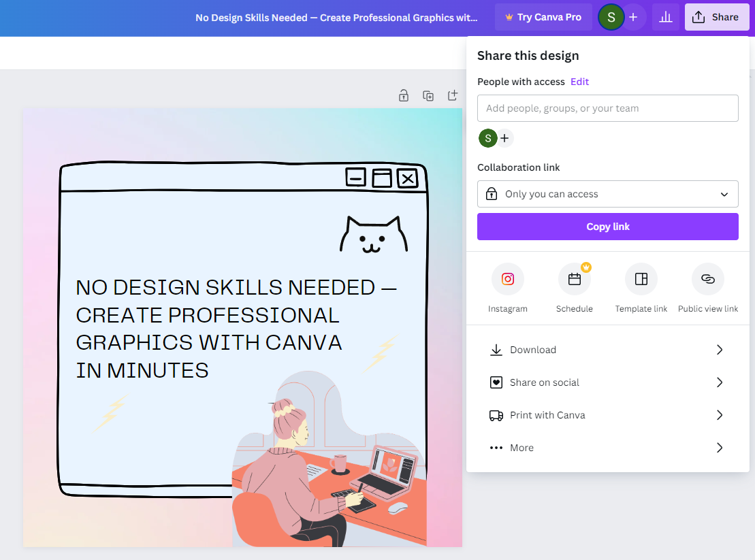This screenshot has width=755, height=560.
Task: Expand the Download option
Action: click(607, 350)
